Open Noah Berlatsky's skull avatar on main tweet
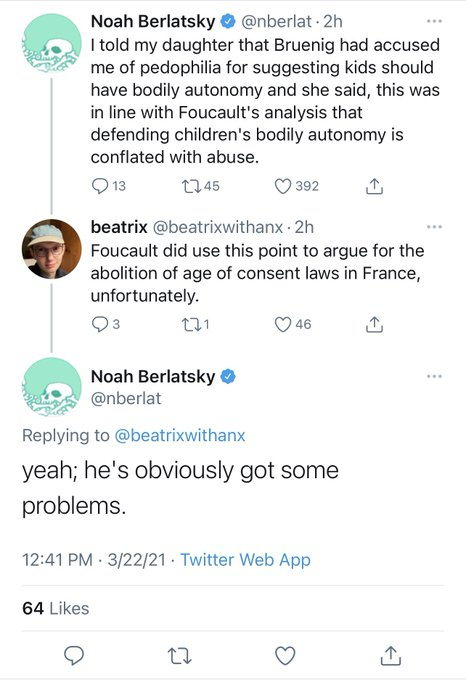 click(x=52, y=387)
